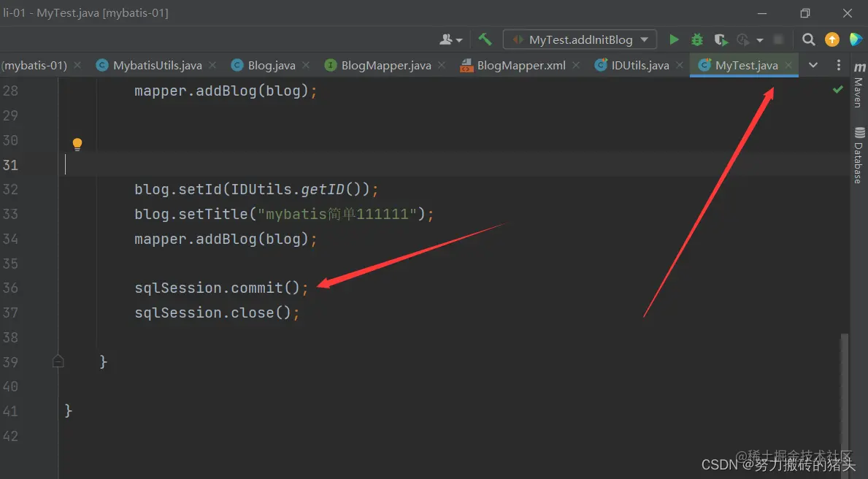Close the BlogMapper.xml tab

pos(576,65)
